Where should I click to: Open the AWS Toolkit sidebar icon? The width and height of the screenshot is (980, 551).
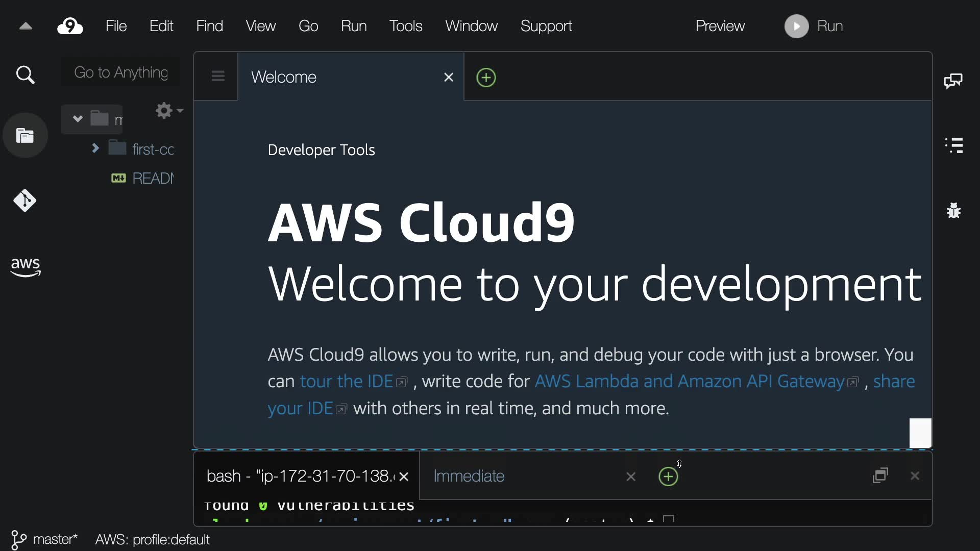(26, 267)
